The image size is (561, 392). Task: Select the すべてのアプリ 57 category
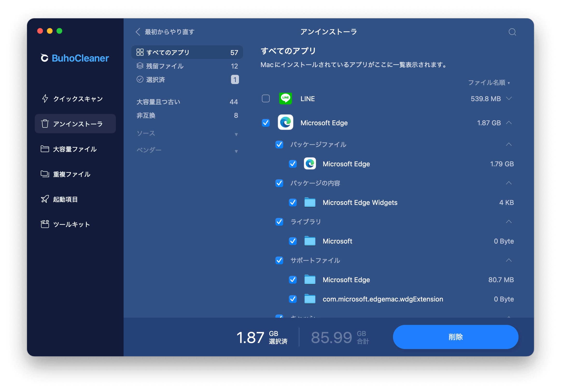pyautogui.click(x=187, y=52)
